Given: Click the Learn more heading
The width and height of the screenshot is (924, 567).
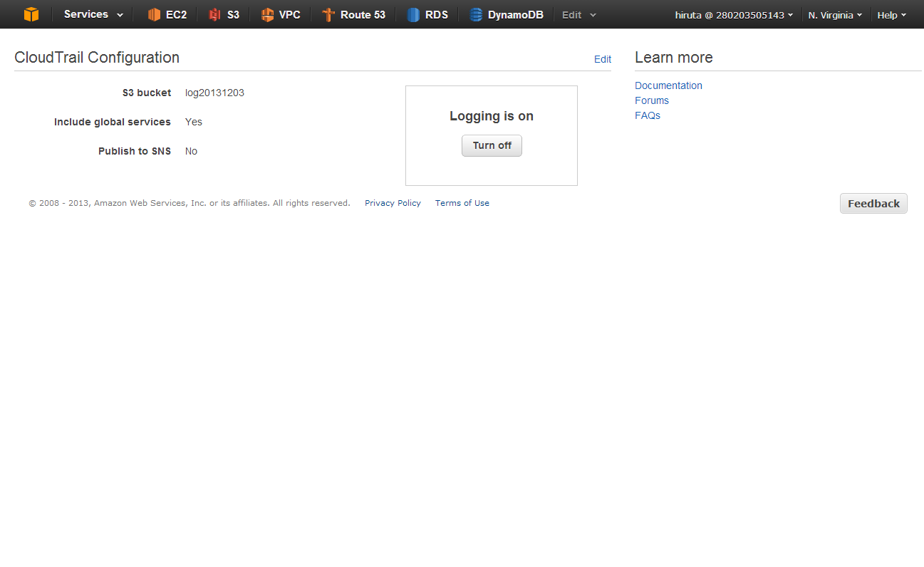Looking at the screenshot, I should pyautogui.click(x=674, y=58).
